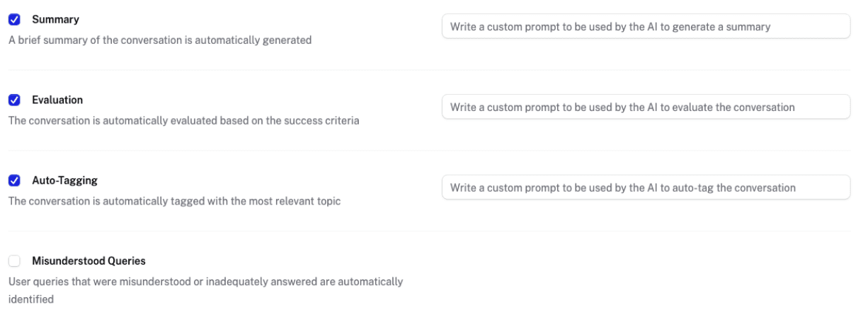Screen dimensions: 868x324
Task: Click the divider line below Summary section
Action: [x=428, y=70]
